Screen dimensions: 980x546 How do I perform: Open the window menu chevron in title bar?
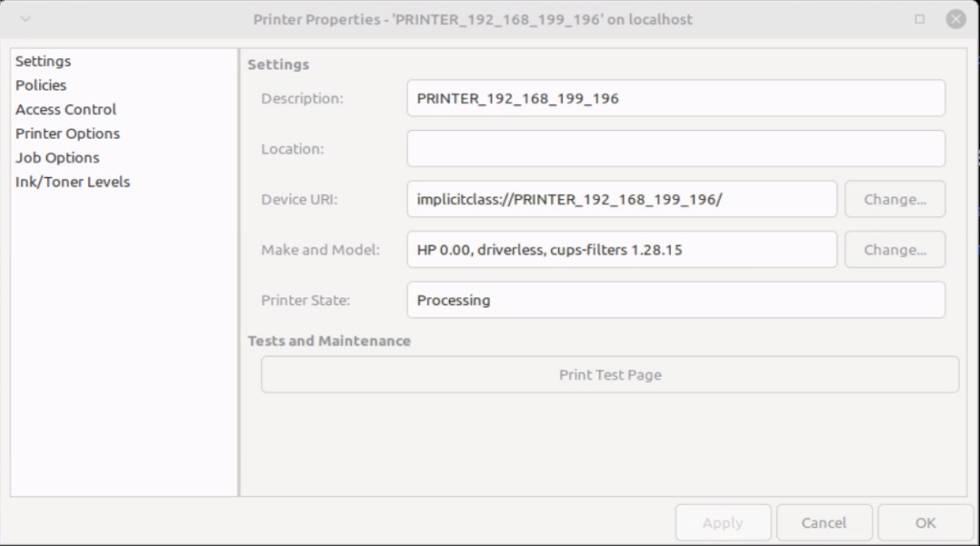click(25, 19)
